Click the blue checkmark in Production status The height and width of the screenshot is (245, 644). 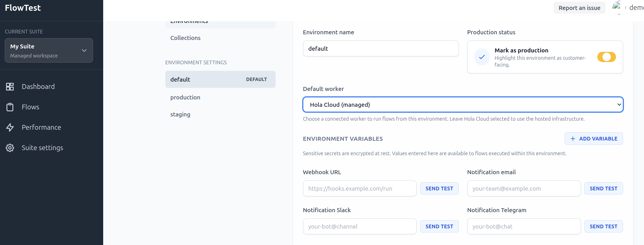click(x=482, y=57)
